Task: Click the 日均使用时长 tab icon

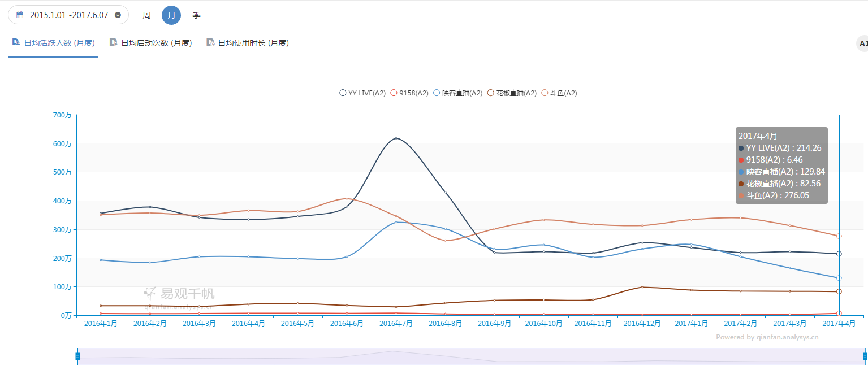Action: coord(210,42)
